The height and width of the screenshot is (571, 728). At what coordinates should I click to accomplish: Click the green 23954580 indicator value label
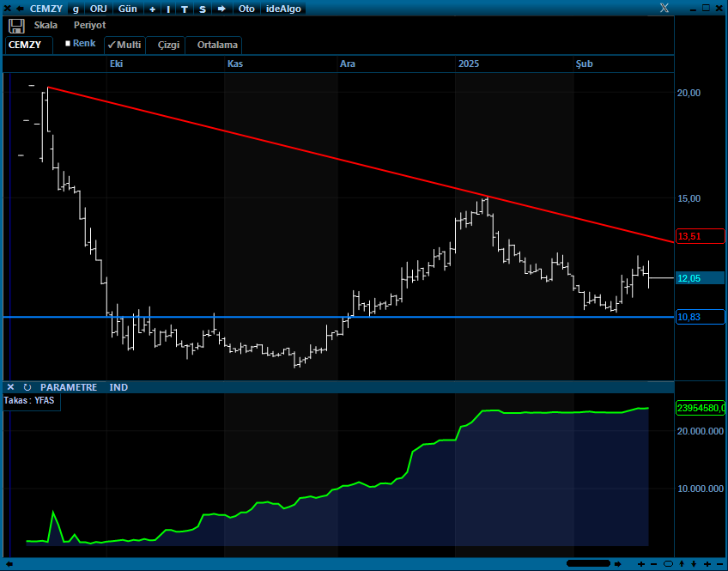tap(701, 408)
